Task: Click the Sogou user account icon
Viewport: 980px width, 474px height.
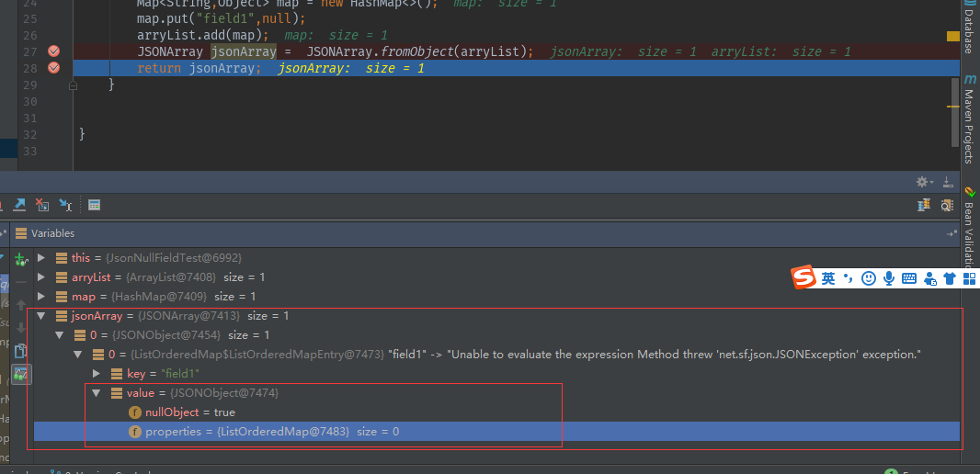Action: (930, 278)
